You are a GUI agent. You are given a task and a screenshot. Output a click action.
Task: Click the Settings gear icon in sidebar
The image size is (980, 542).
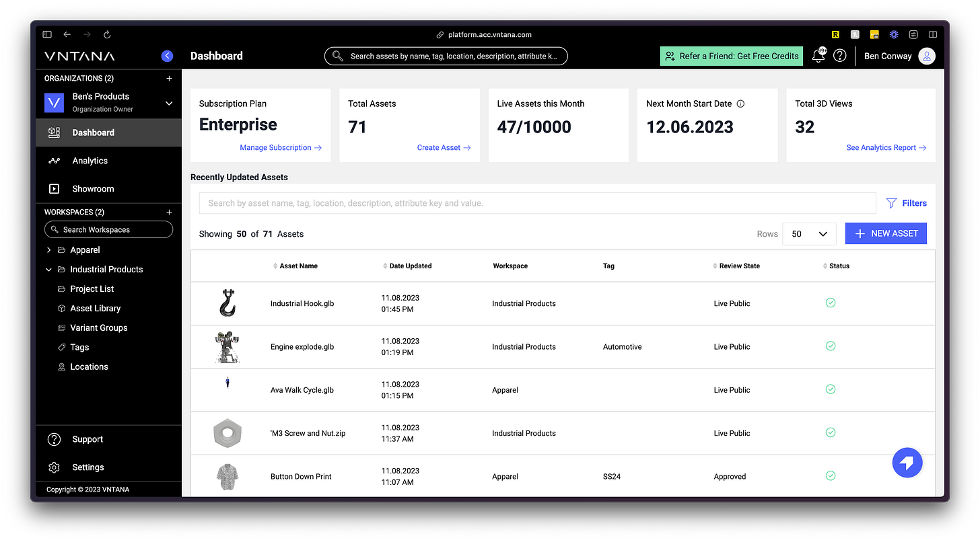(x=54, y=467)
